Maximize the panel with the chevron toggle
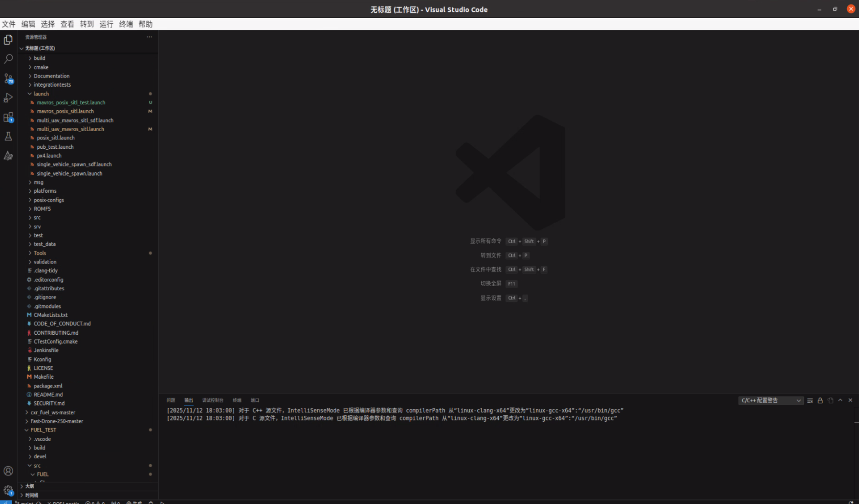The width and height of the screenshot is (859, 504). pyautogui.click(x=840, y=400)
